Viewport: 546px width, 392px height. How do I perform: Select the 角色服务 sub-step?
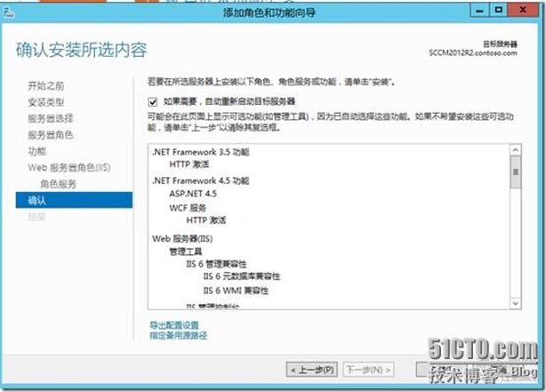point(58,184)
